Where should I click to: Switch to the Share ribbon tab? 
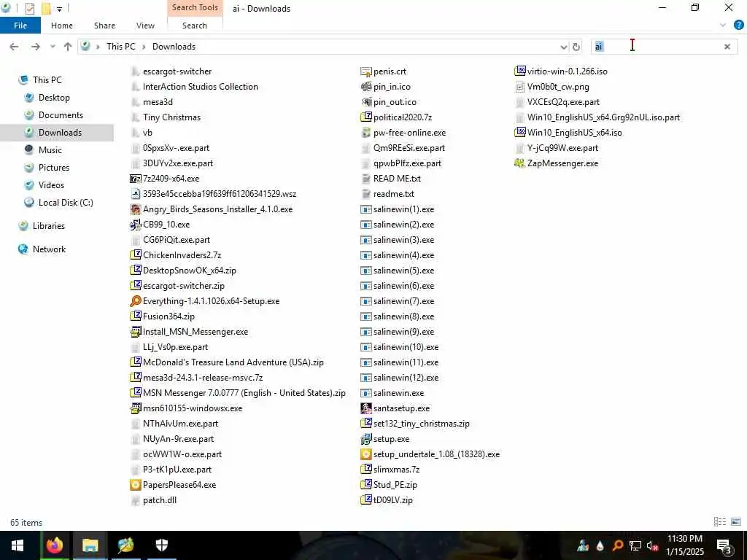104,26
